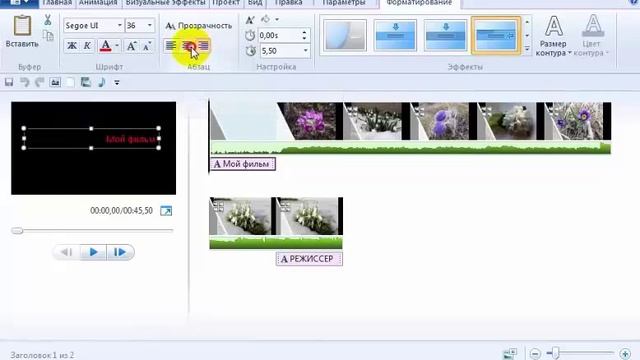Viewport: 640px width, 360px height.
Task: Open the text duration 5,50 dropdown
Action: click(306, 51)
